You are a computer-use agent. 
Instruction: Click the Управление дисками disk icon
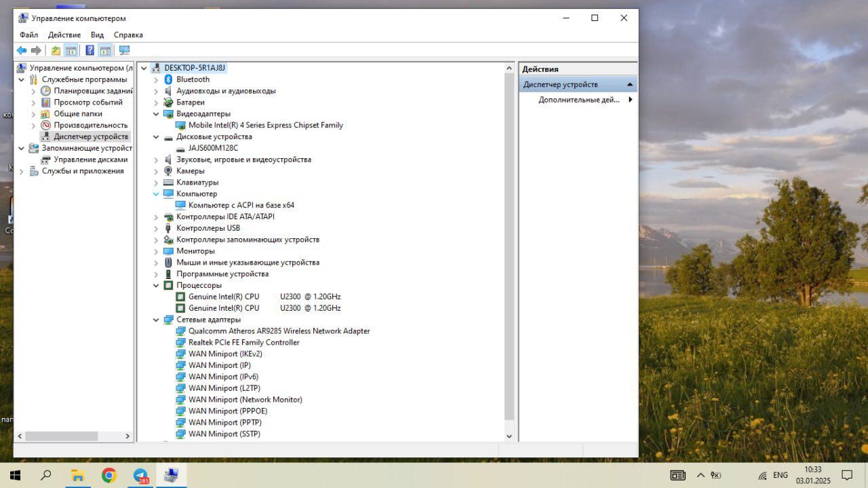click(45, 159)
